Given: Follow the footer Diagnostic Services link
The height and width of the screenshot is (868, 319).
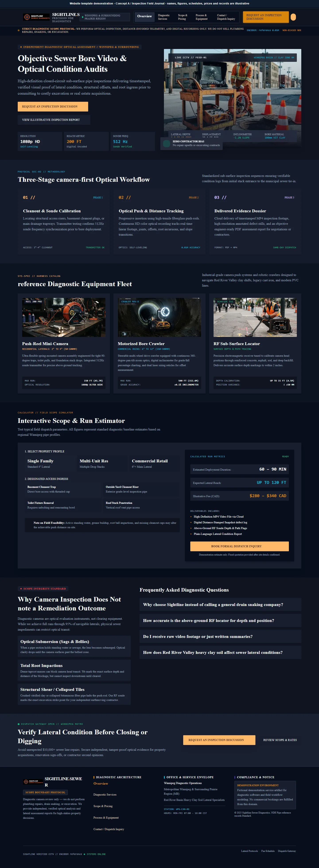Looking at the screenshot, I should (x=105, y=795).
